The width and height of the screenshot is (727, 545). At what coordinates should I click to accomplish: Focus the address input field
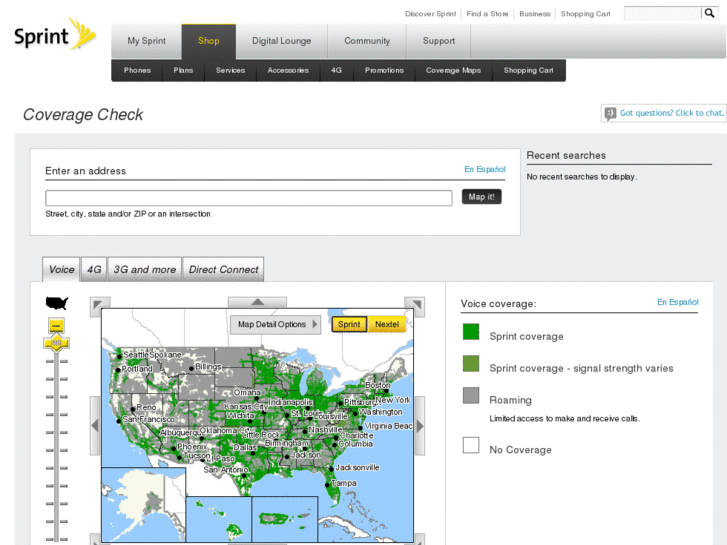(x=248, y=198)
